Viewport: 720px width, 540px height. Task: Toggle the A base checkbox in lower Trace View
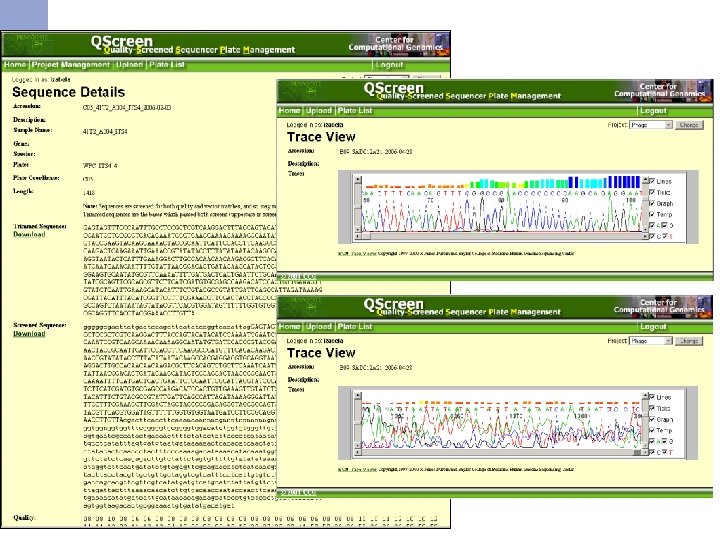652,441
